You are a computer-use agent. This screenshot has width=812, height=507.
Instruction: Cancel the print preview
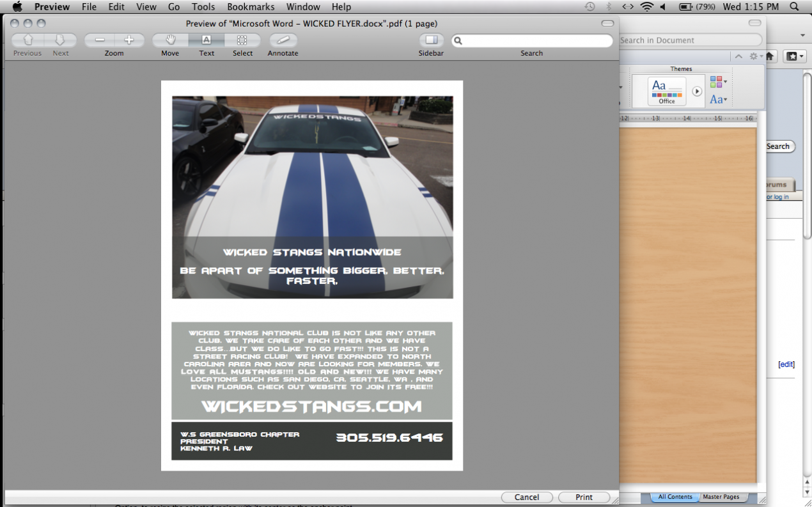[527, 497]
